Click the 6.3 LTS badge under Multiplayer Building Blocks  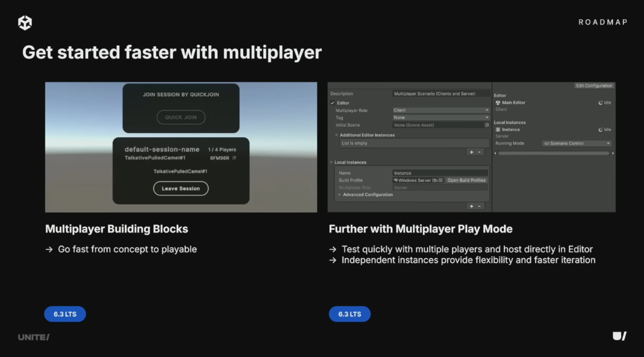tap(65, 314)
